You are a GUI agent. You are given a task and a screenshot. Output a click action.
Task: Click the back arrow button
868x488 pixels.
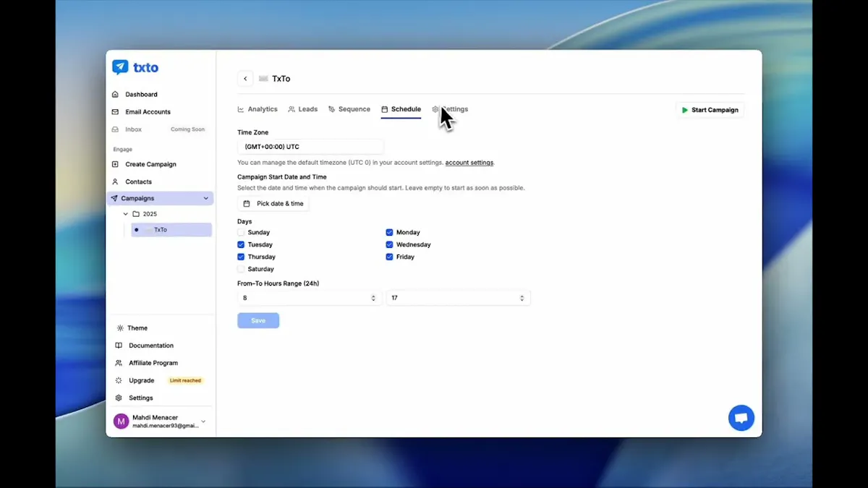click(245, 79)
